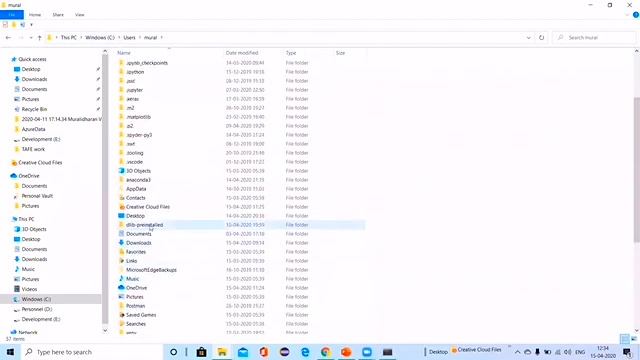Select Users in the address breadcrumb

(129, 38)
